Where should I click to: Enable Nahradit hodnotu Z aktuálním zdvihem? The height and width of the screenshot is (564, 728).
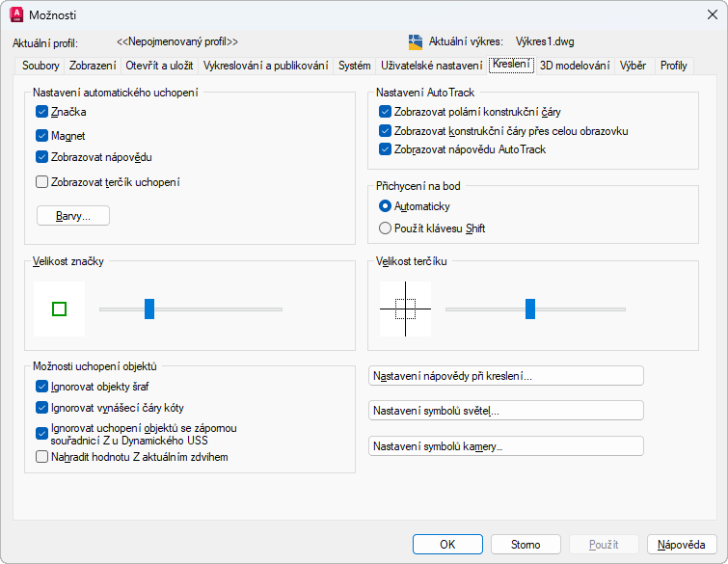[x=41, y=457]
